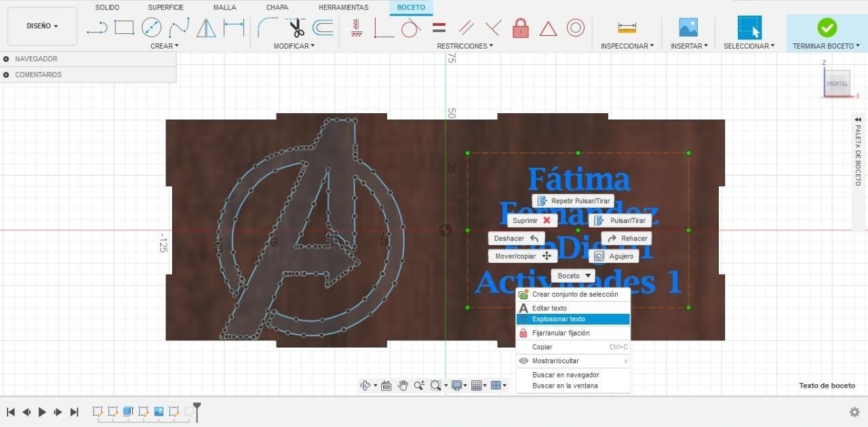Image resolution: width=868 pixels, height=427 pixels.
Task: Choose Fijar/anular fijación menu entry
Action: [x=573, y=333]
